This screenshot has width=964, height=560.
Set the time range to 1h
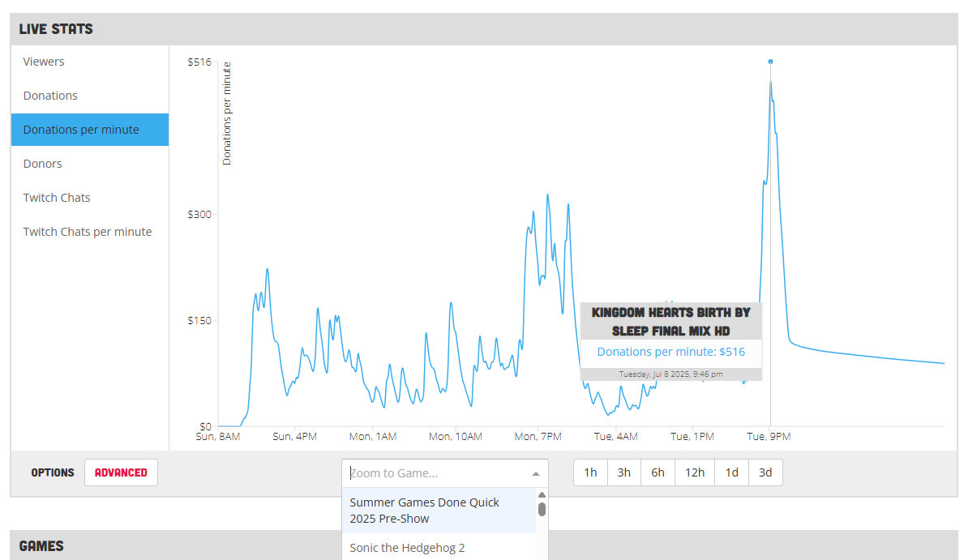[591, 472]
